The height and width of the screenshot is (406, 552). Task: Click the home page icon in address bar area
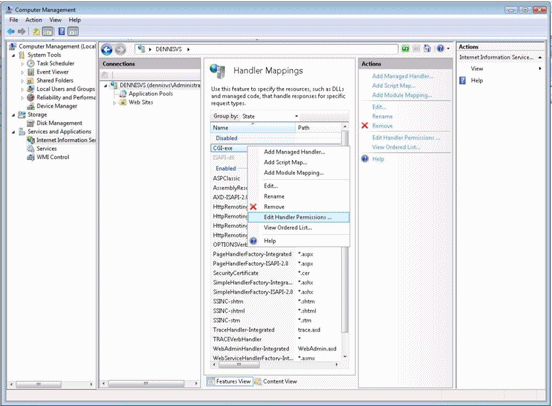pos(427,49)
